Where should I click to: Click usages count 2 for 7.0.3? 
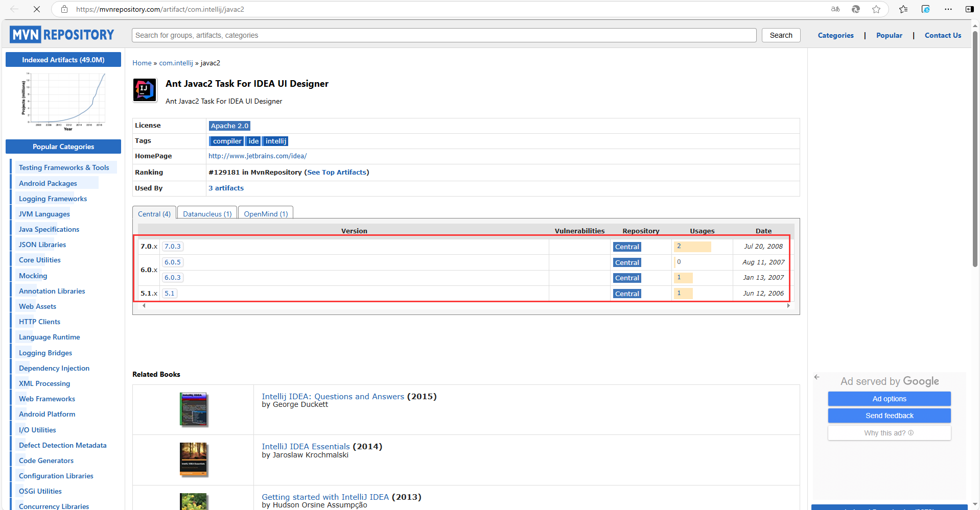pyautogui.click(x=692, y=246)
